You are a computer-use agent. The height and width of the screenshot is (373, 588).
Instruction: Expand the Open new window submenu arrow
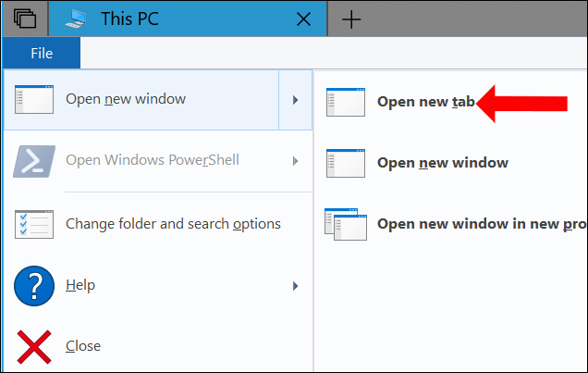(296, 100)
